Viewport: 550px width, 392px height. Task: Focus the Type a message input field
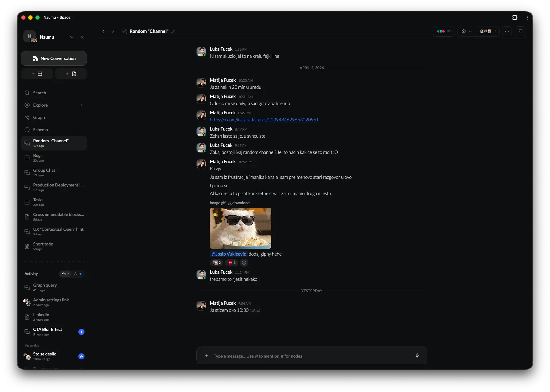tap(312, 356)
